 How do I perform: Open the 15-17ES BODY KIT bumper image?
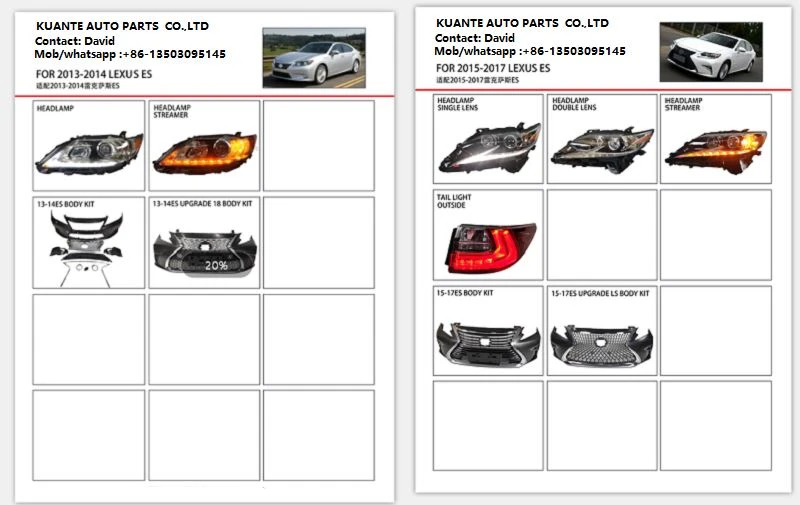click(x=488, y=344)
